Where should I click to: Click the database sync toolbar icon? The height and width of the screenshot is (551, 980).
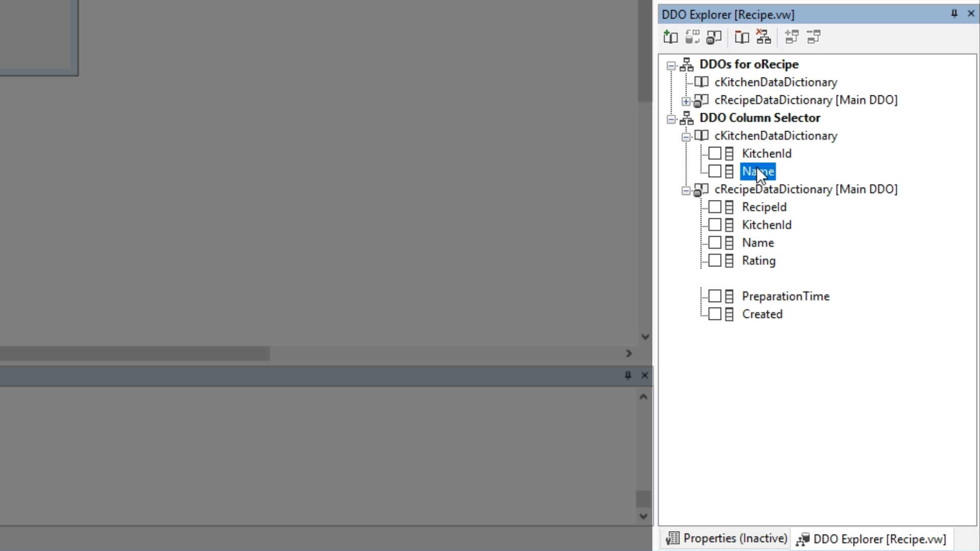click(692, 37)
